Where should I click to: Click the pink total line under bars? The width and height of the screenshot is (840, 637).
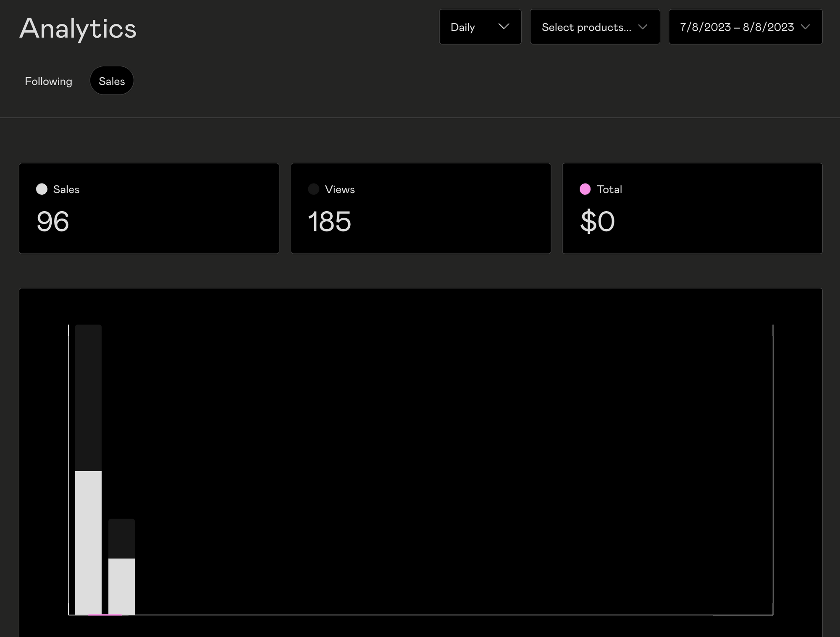105,615
